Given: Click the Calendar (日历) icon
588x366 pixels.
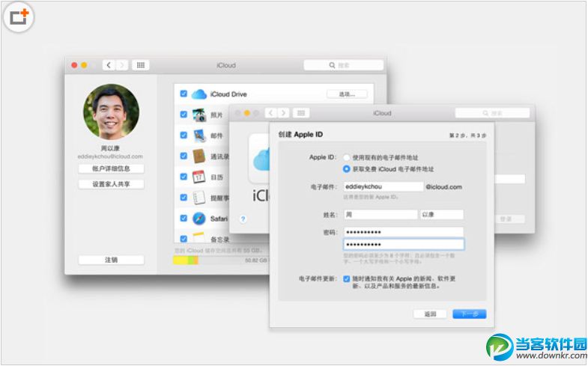Looking at the screenshot, I should [x=199, y=177].
